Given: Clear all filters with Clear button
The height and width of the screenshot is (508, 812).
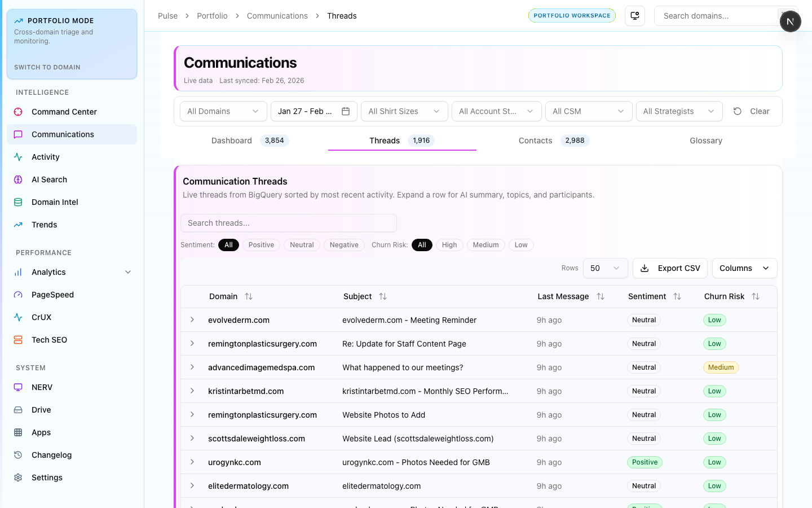Looking at the screenshot, I should [x=752, y=111].
